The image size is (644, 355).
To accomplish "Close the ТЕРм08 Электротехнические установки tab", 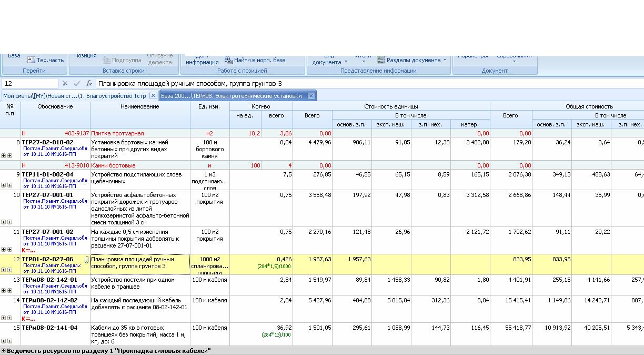I will pos(311,95).
